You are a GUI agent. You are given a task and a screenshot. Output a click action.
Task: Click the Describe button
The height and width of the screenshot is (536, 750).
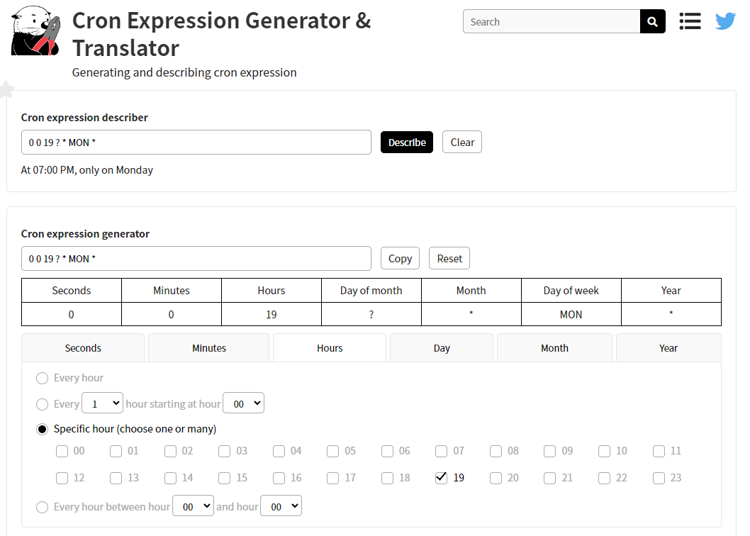point(407,142)
